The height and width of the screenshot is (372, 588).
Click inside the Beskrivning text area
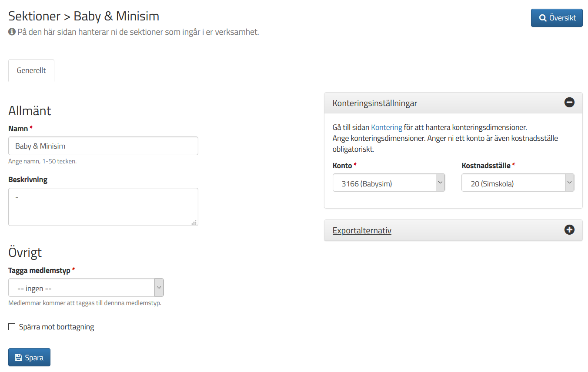103,207
